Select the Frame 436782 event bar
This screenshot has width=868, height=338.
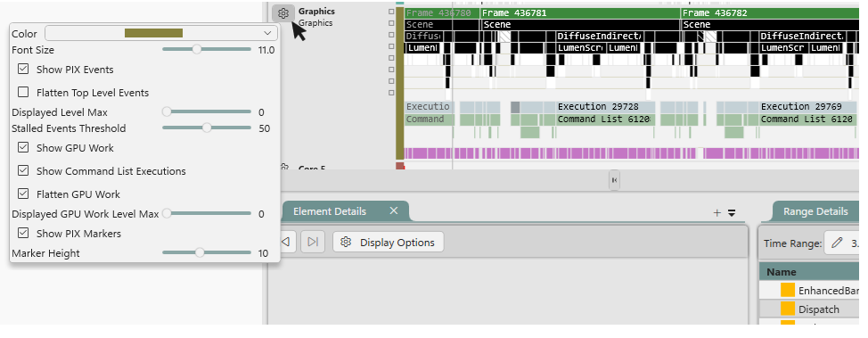pos(770,12)
